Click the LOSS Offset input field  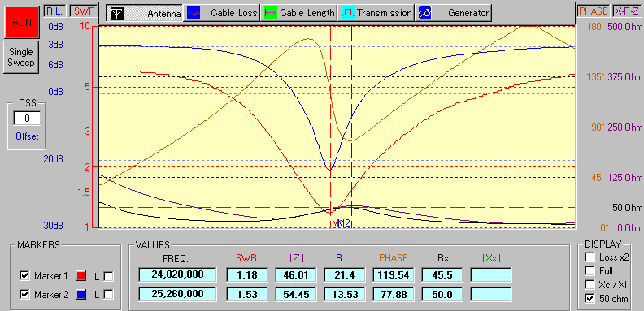pyautogui.click(x=27, y=119)
